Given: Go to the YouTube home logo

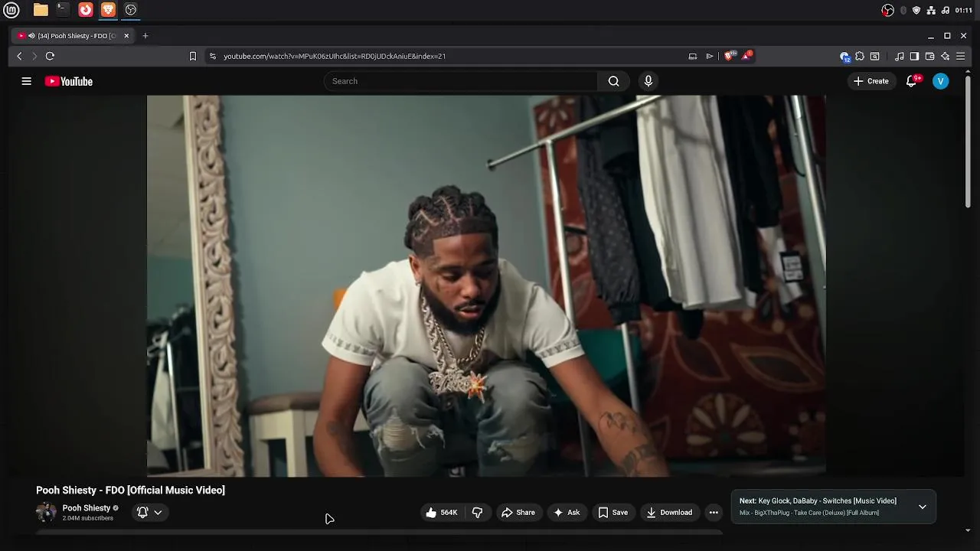Looking at the screenshot, I should (68, 81).
